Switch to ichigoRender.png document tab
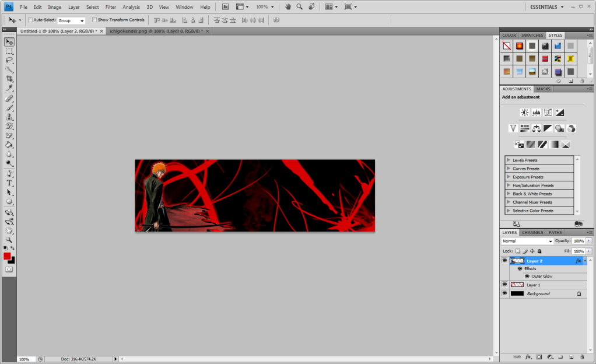 (x=156, y=31)
